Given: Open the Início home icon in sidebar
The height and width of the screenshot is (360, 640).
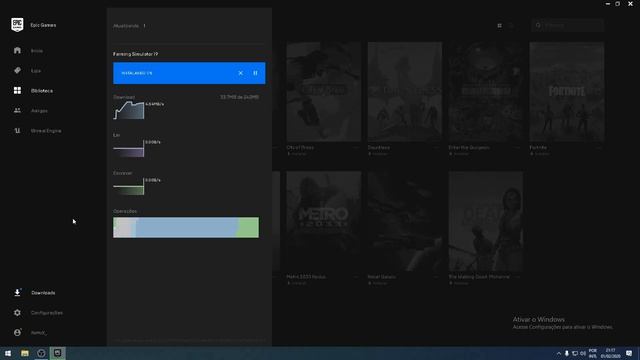Looking at the screenshot, I should (17, 51).
